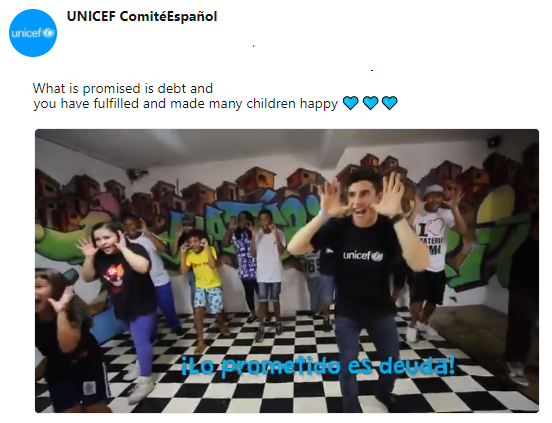The image size is (552, 423).
Task: Click the UNICEF ComitéEspañol account name
Action: (x=142, y=17)
